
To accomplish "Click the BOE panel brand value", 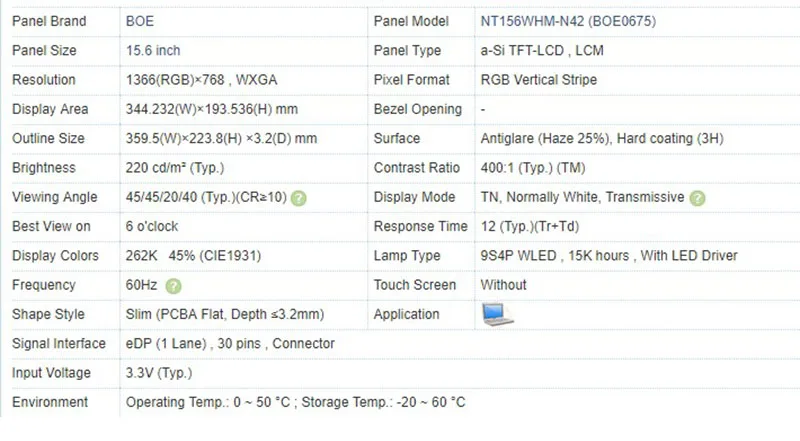I will pos(141,21).
